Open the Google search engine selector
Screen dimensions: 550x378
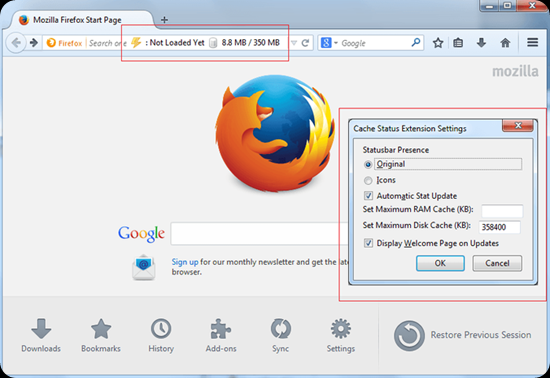tap(329, 43)
